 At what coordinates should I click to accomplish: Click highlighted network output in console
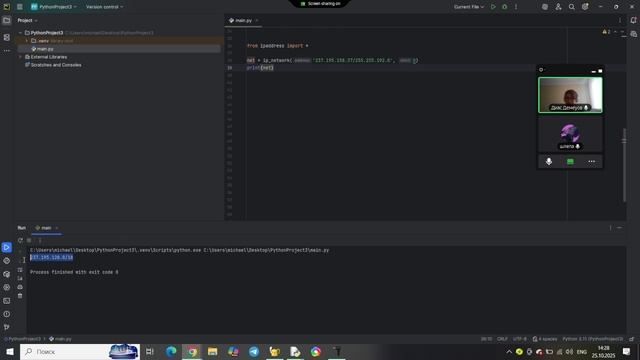click(51, 258)
